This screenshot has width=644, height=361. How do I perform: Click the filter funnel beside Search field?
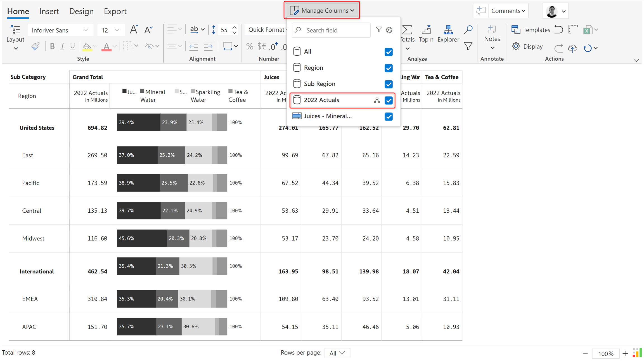379,30
